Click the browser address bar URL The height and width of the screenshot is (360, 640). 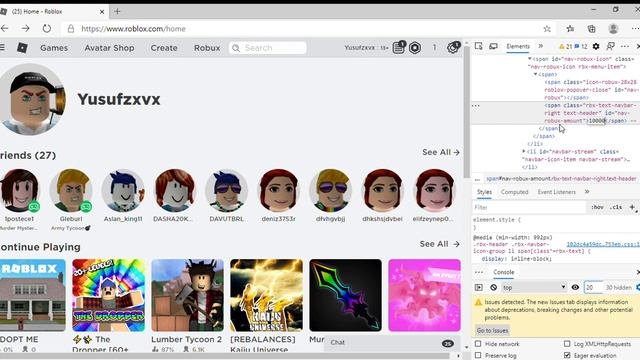[x=133, y=29]
